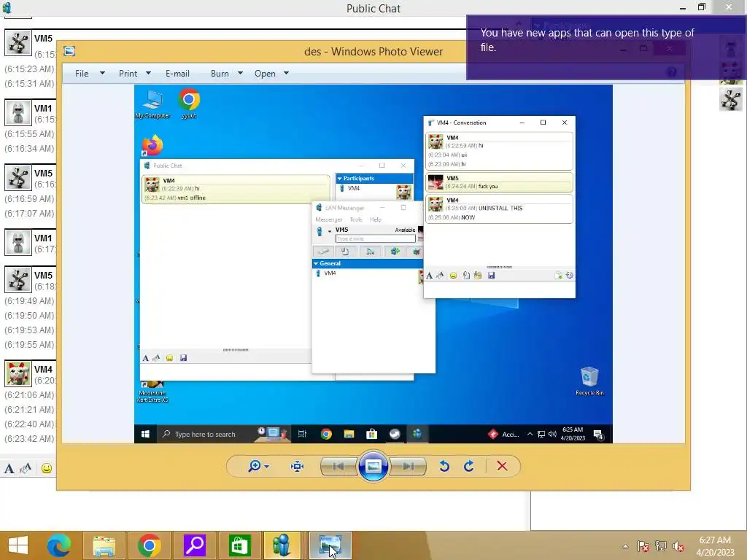This screenshot has width=747, height=560.
Task: Click the Action Center flag tray icon
Action: tap(643, 546)
